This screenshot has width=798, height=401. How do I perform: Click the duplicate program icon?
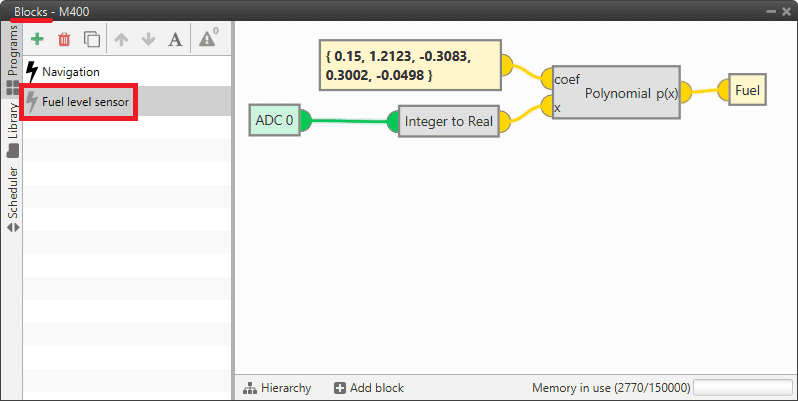coord(92,40)
